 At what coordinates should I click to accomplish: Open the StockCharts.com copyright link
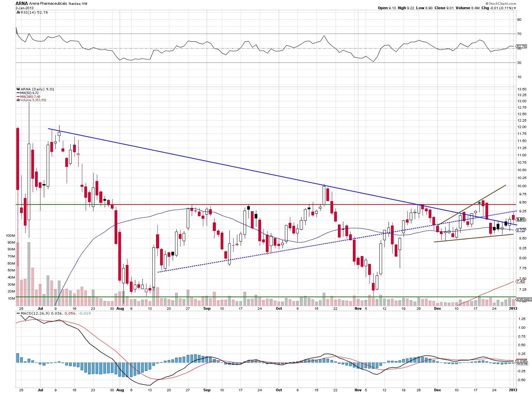point(501,3)
